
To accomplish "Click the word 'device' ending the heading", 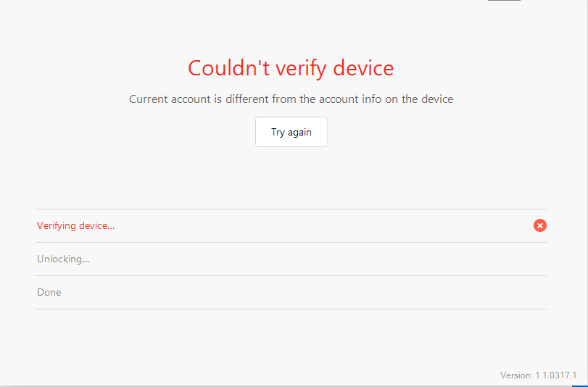I will (x=364, y=68).
